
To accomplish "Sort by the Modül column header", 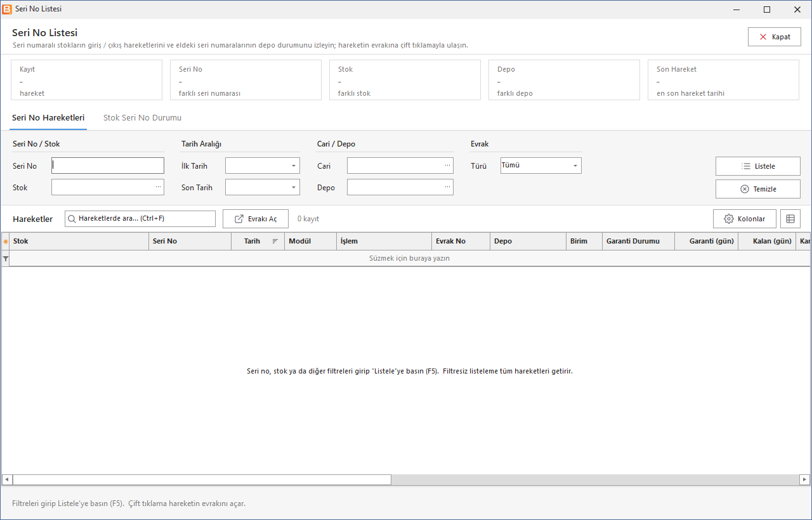I will click(x=311, y=242).
